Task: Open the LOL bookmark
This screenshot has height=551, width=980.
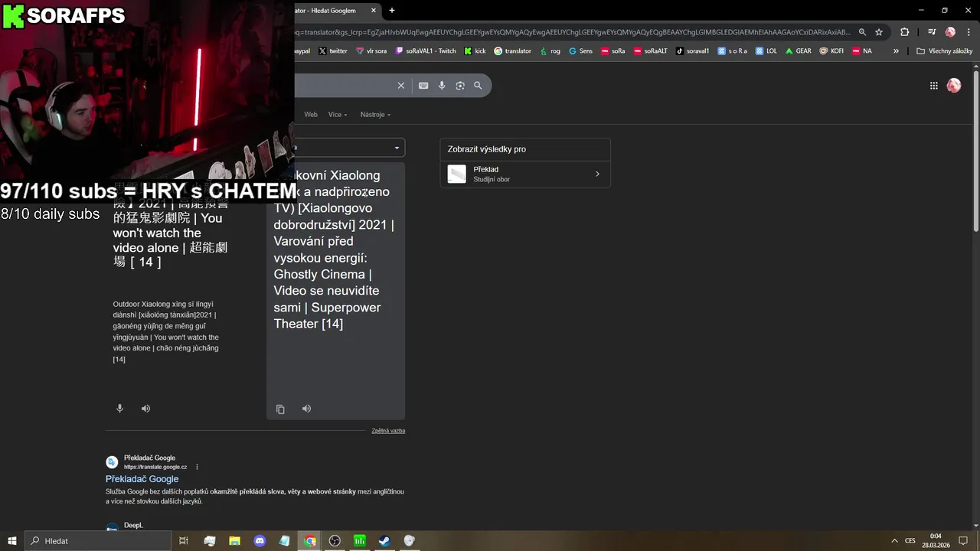Action: tap(766, 51)
